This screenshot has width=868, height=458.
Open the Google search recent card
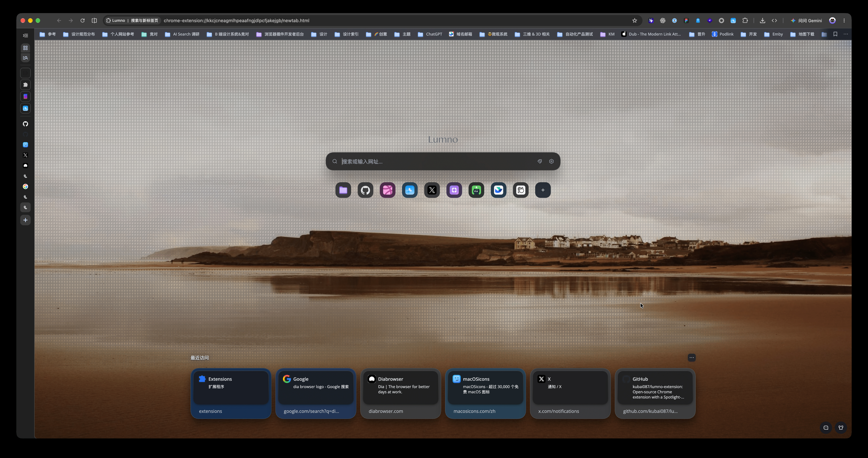pos(316,393)
